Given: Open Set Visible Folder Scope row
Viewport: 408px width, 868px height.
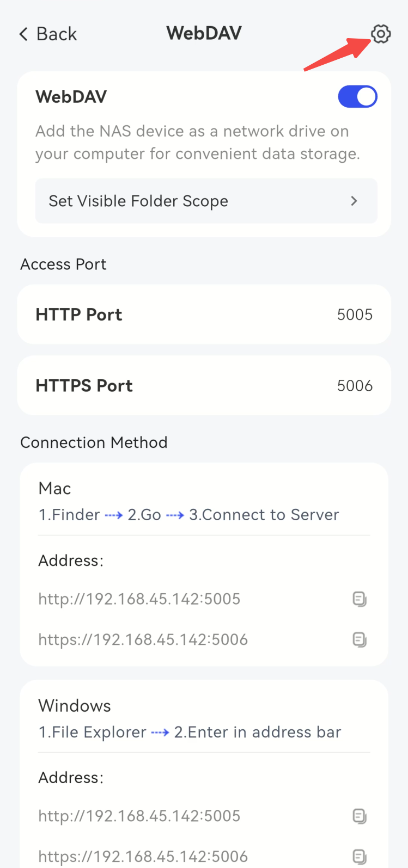Looking at the screenshot, I should (x=206, y=201).
